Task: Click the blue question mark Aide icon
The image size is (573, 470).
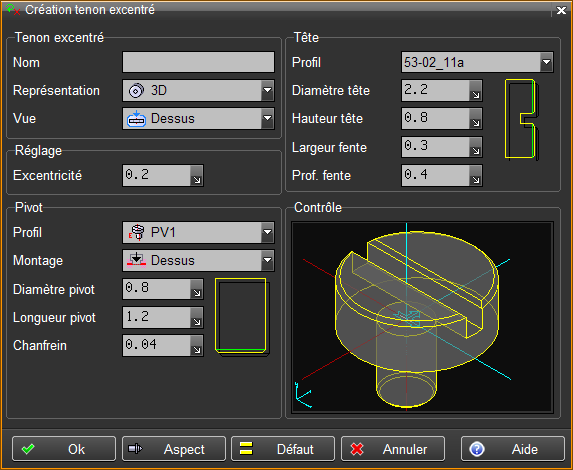Action: 477,449
